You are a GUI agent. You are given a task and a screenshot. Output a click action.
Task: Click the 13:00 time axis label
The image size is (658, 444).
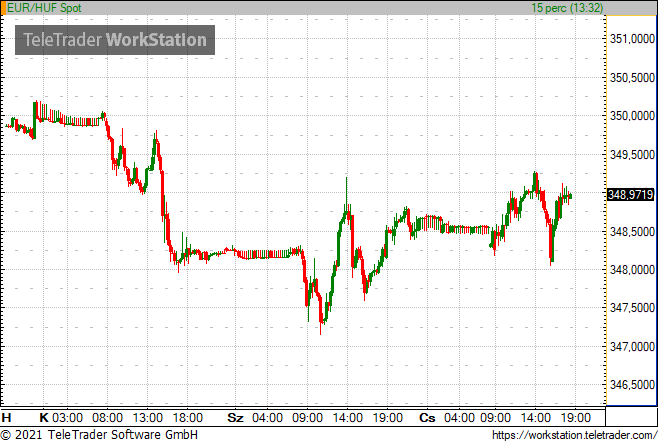coord(148,418)
